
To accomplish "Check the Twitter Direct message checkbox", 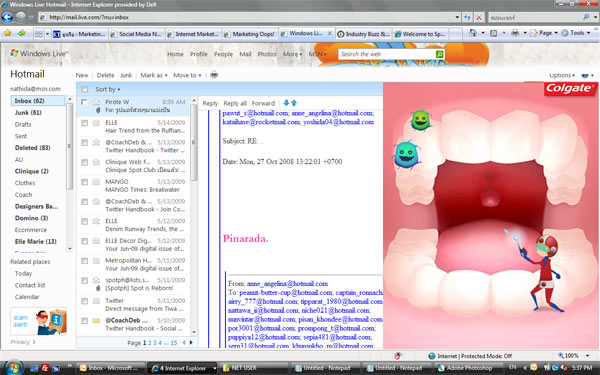I will click(85, 301).
